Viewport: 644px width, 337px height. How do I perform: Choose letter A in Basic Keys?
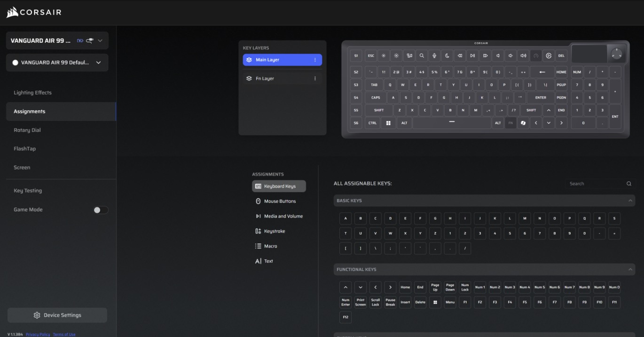(346, 219)
